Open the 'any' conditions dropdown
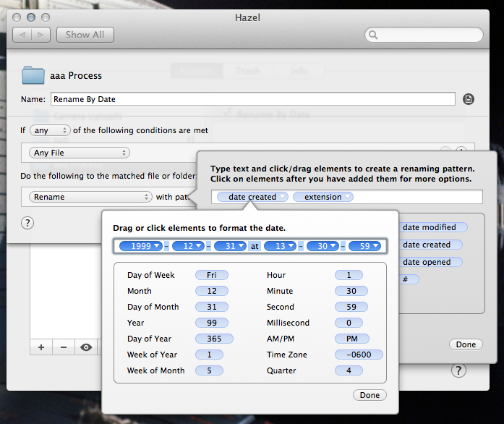This screenshot has height=424, width=504. click(x=50, y=130)
